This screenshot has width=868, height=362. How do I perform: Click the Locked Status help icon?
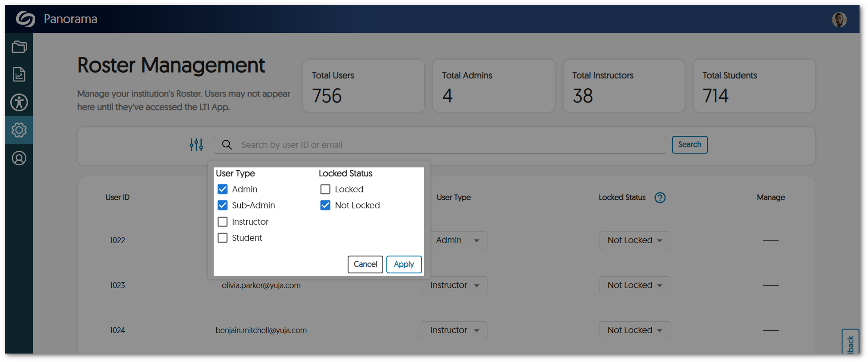point(660,198)
